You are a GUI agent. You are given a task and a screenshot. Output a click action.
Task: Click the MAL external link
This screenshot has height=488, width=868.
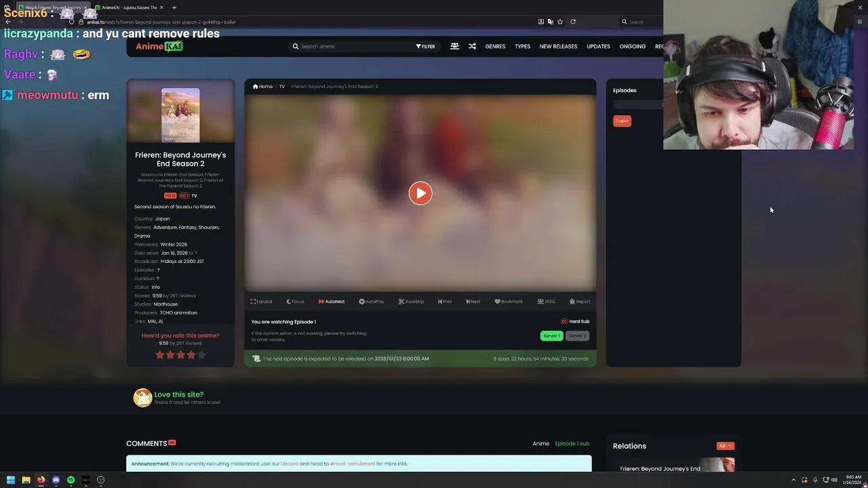(x=151, y=321)
